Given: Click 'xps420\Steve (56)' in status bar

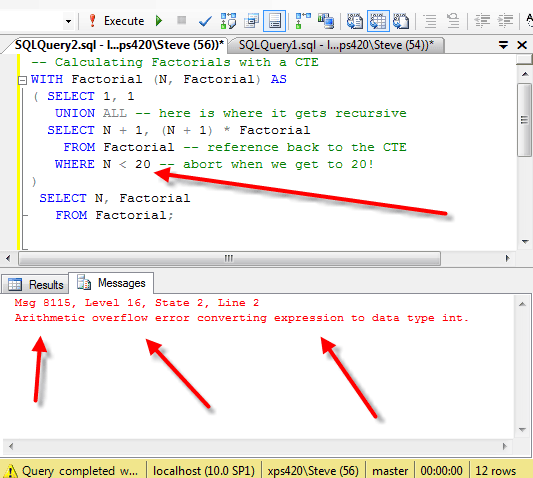Looking at the screenshot, I should [313, 471].
